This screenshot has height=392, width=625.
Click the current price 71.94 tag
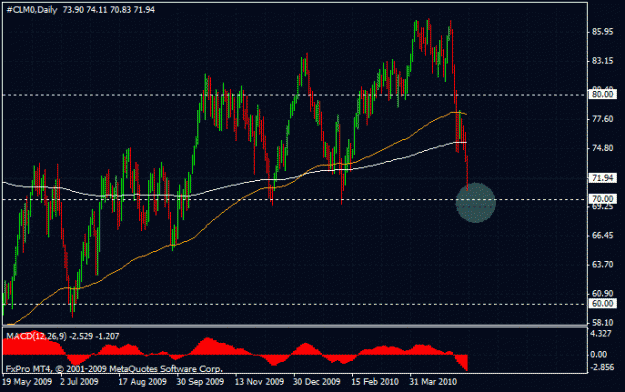coord(603,178)
